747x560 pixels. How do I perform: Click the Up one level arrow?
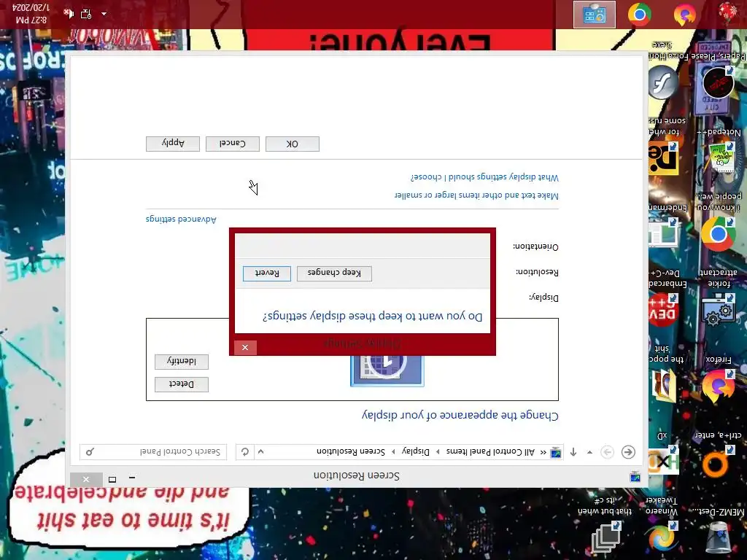[x=573, y=452]
